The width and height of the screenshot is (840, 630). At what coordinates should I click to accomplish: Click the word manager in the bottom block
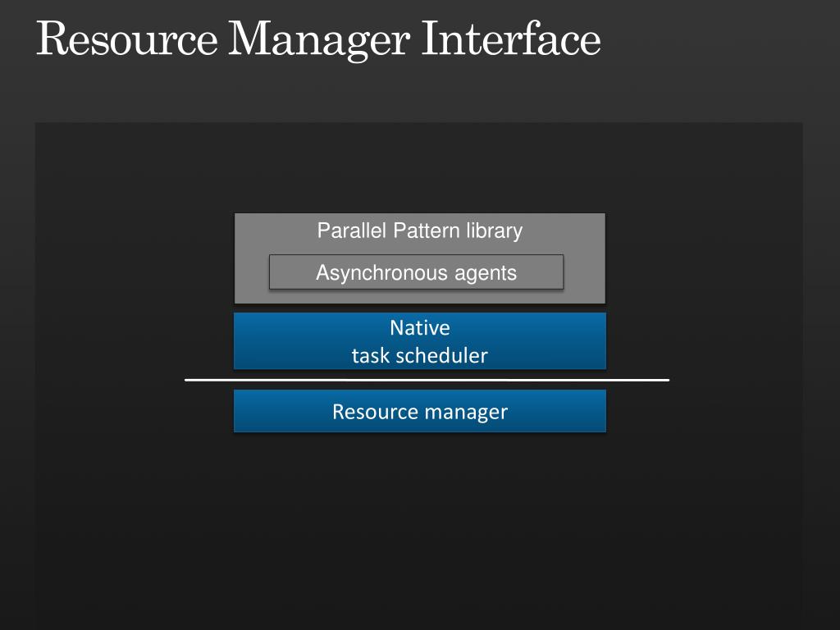(466, 413)
